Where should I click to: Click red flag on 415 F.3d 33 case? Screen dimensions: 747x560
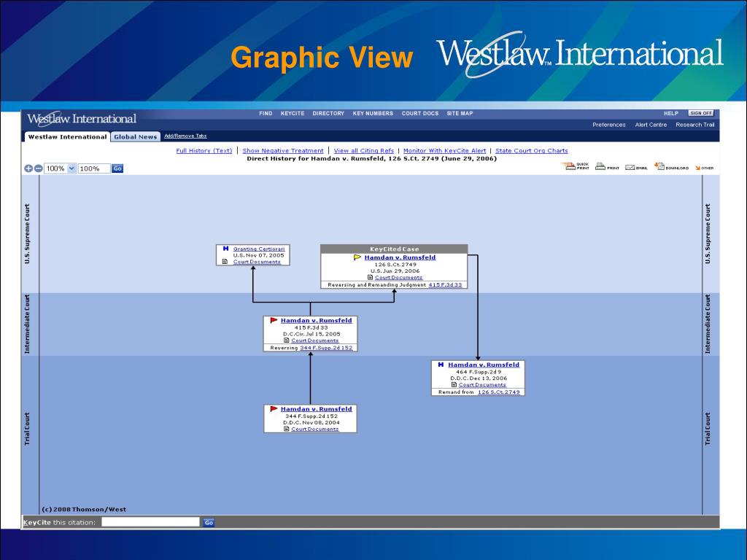coord(274,321)
